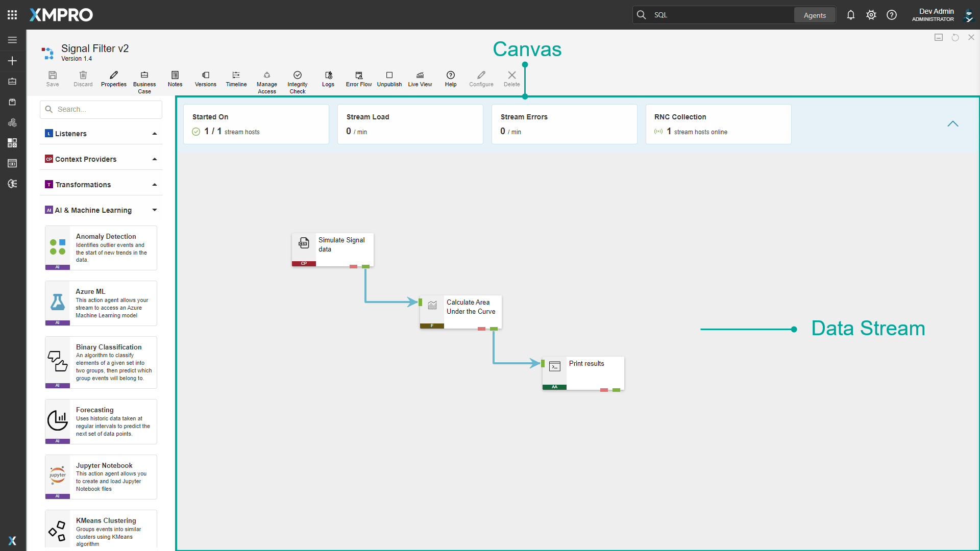Collapse the stats bar using the chevron
Viewport: 980px width, 551px height.
[953, 124]
